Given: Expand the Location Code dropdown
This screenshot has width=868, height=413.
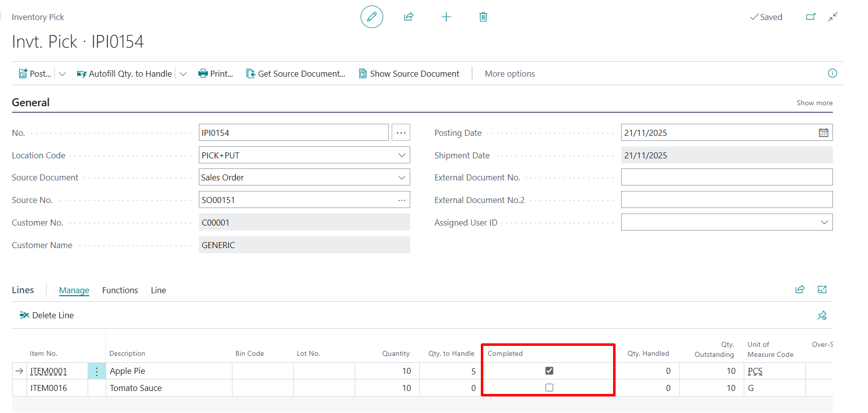Looking at the screenshot, I should [401, 155].
